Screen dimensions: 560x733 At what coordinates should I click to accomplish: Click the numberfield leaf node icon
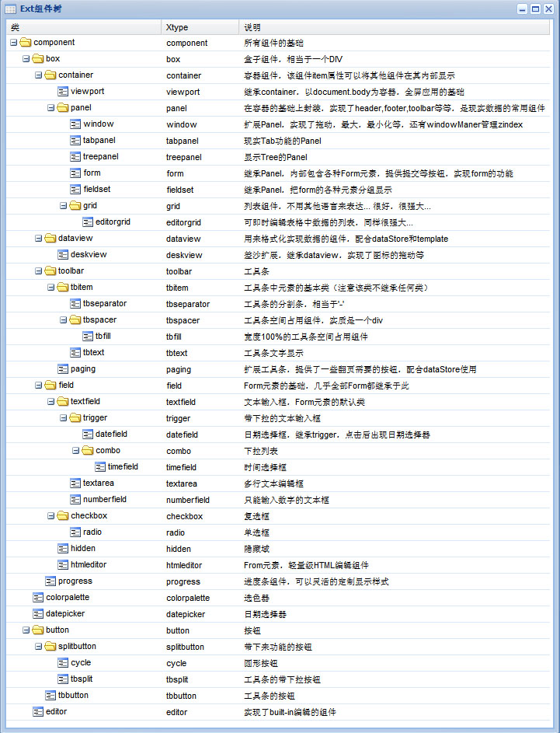(x=75, y=500)
